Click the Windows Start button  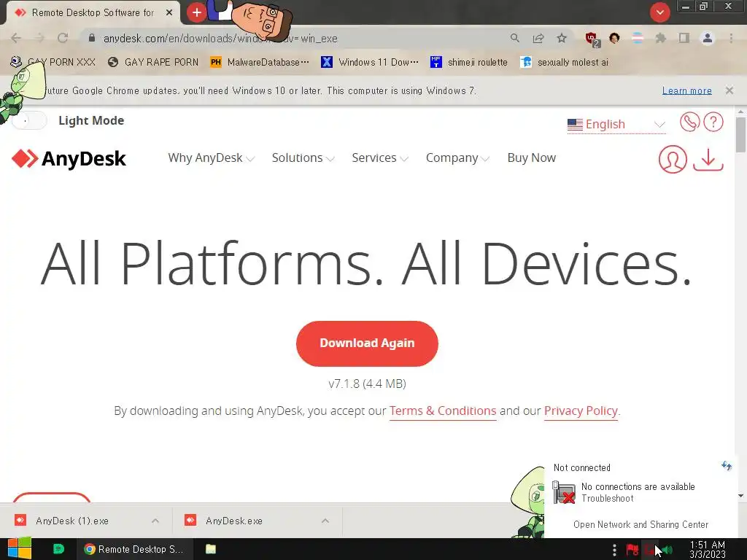(20, 548)
